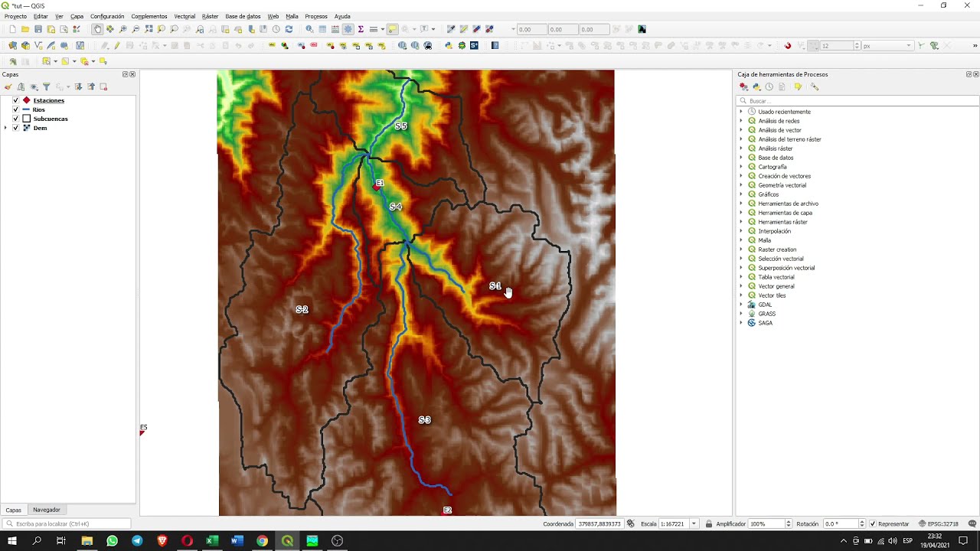Expand the Dem layer tree
Viewport: 980px width, 551px height.
tap(6, 128)
